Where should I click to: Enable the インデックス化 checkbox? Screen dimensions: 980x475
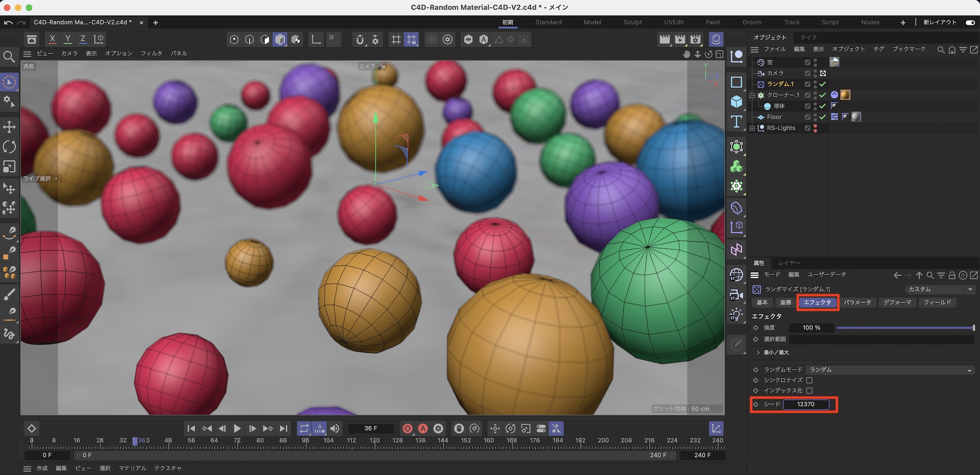tap(809, 391)
